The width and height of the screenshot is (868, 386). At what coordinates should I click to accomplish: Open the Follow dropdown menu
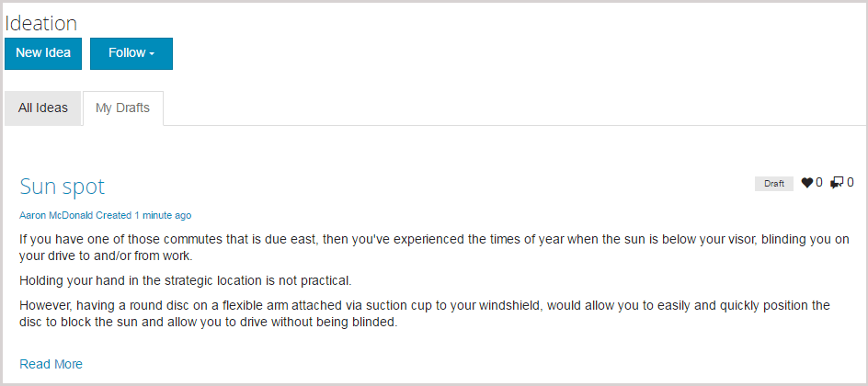pos(131,53)
